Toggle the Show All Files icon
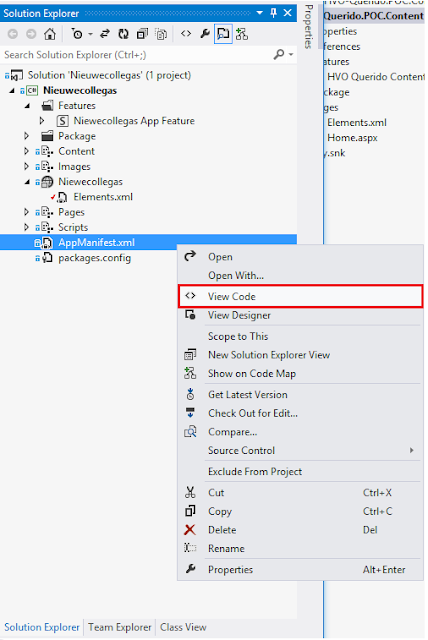Screen dimensions: 428x640 161,34
